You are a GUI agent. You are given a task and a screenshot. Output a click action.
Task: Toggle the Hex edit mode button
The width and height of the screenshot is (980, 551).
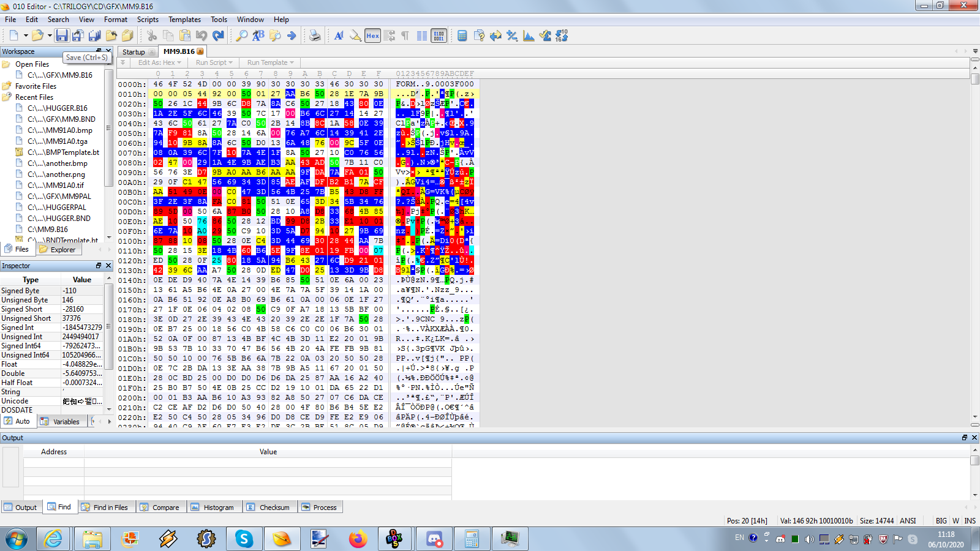point(372,36)
